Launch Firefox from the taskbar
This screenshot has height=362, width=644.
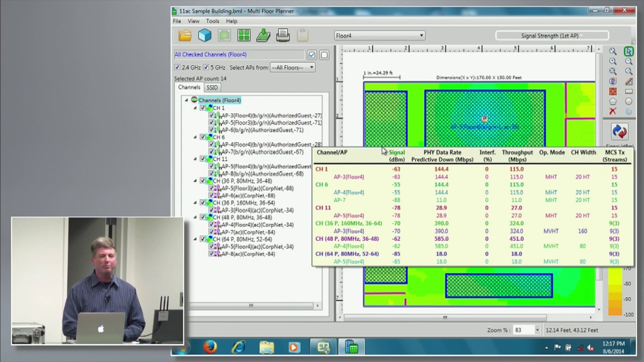pos(210,347)
